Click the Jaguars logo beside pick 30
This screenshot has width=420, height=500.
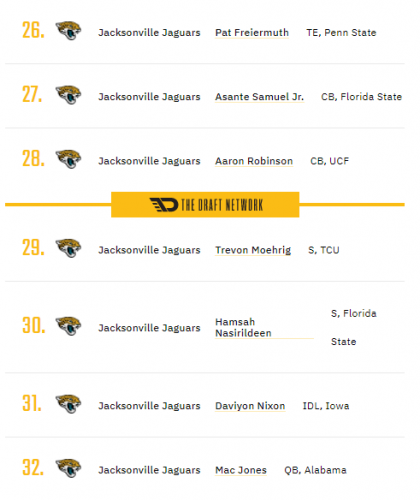tap(68, 326)
